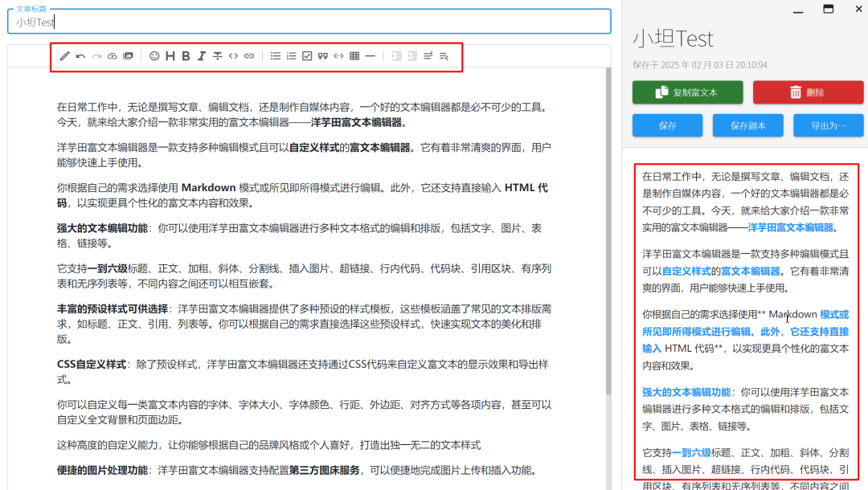Redo the undone edit

pyautogui.click(x=96, y=56)
